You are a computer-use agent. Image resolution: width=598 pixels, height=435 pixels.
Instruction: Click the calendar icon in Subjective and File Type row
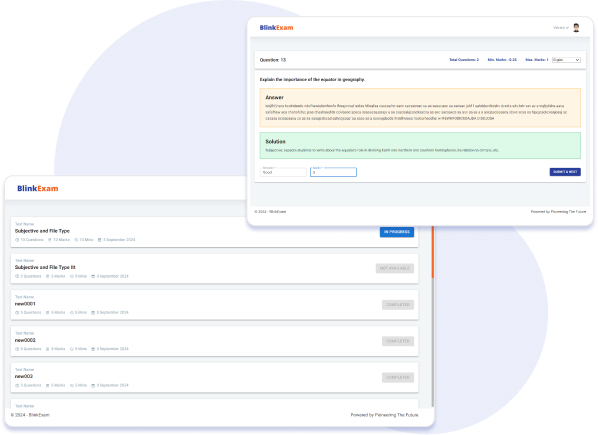pos(100,240)
